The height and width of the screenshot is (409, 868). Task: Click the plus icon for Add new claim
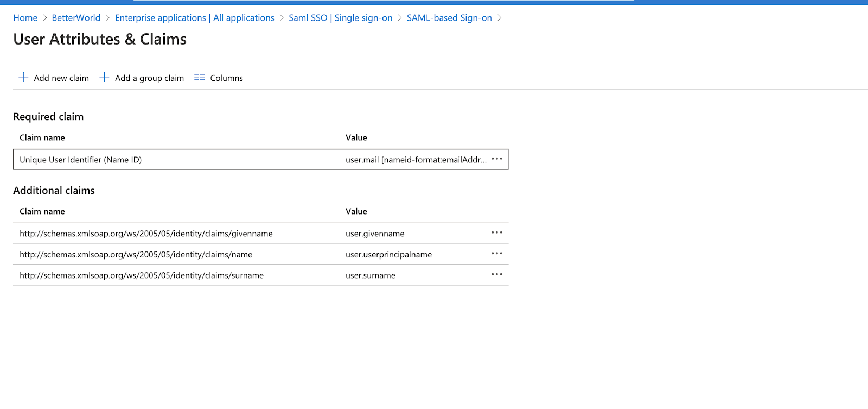(23, 78)
